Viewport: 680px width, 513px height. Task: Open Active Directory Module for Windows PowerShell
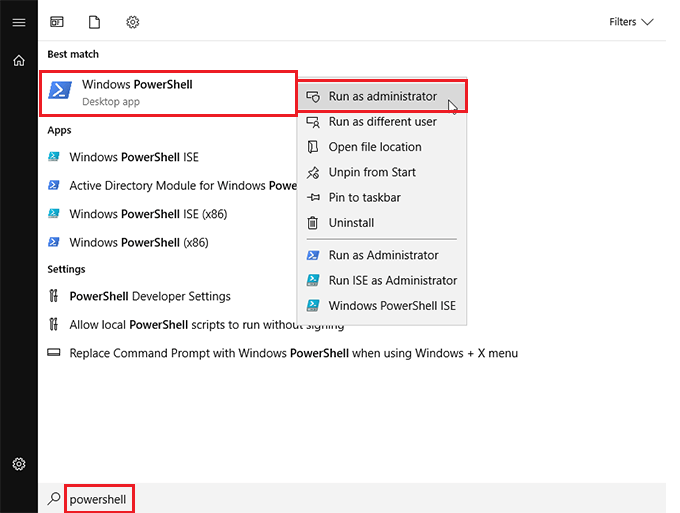point(183,186)
